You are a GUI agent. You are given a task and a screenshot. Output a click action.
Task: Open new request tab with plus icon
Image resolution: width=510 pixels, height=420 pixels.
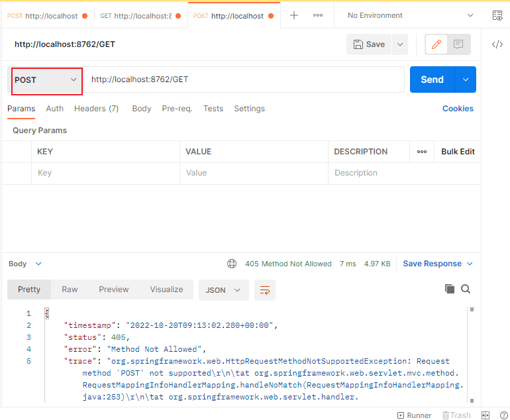293,15
